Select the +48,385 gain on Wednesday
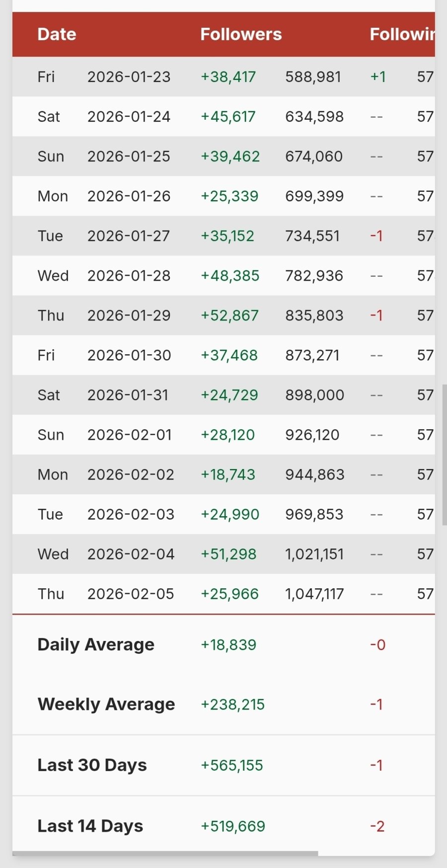Image resolution: width=447 pixels, height=868 pixels. pyautogui.click(x=230, y=276)
